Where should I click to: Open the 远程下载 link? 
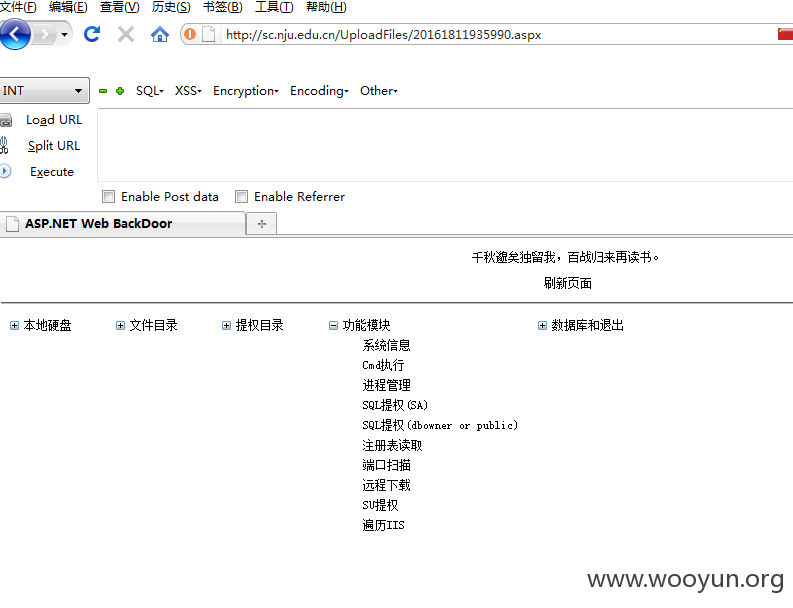386,486
